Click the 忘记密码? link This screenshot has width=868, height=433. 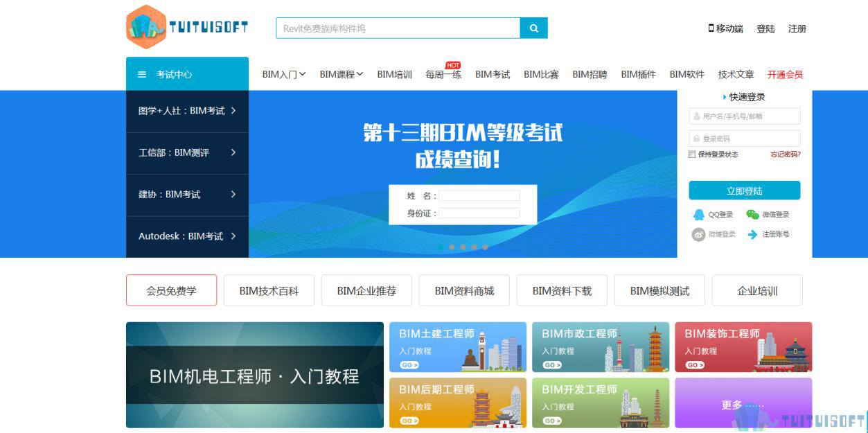(786, 154)
